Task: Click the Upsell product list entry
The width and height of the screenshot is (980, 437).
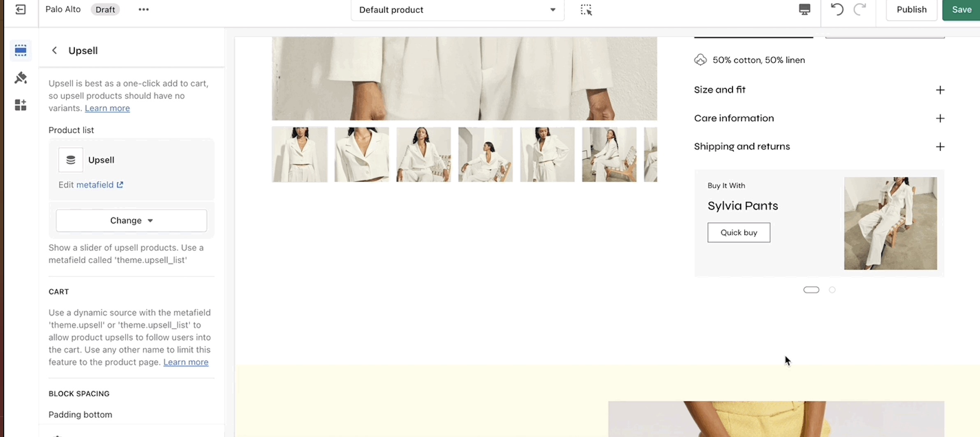Action: click(132, 160)
